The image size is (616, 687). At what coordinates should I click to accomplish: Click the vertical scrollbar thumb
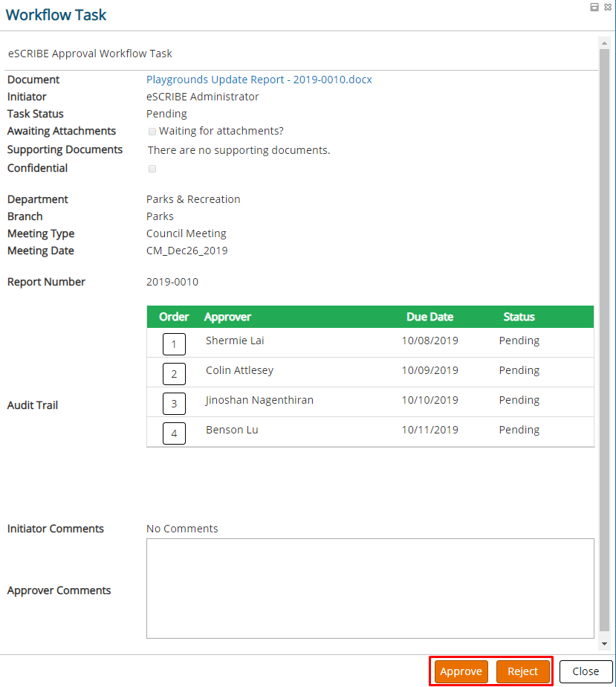coord(604,340)
